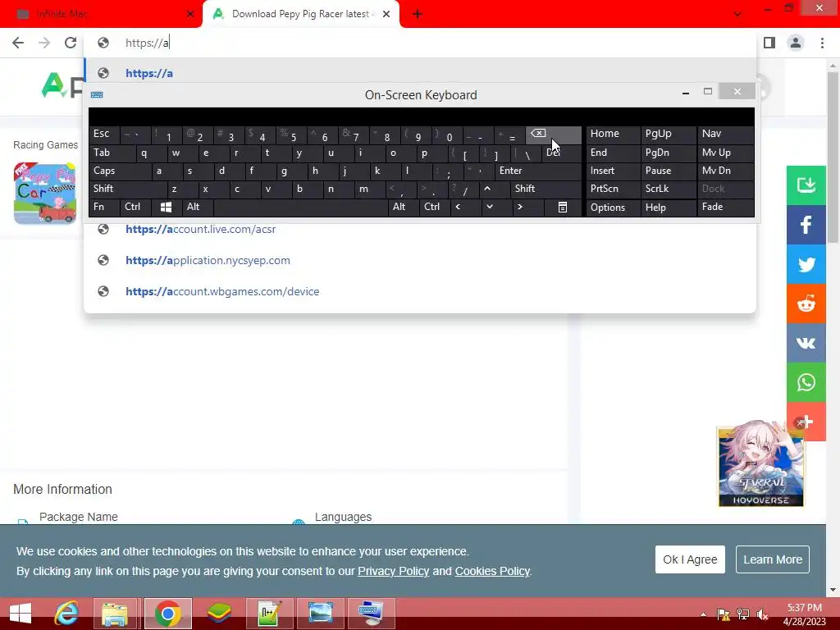This screenshot has width=840, height=630.
Task: Click the Tab key on the keyboard
Action: pos(112,153)
